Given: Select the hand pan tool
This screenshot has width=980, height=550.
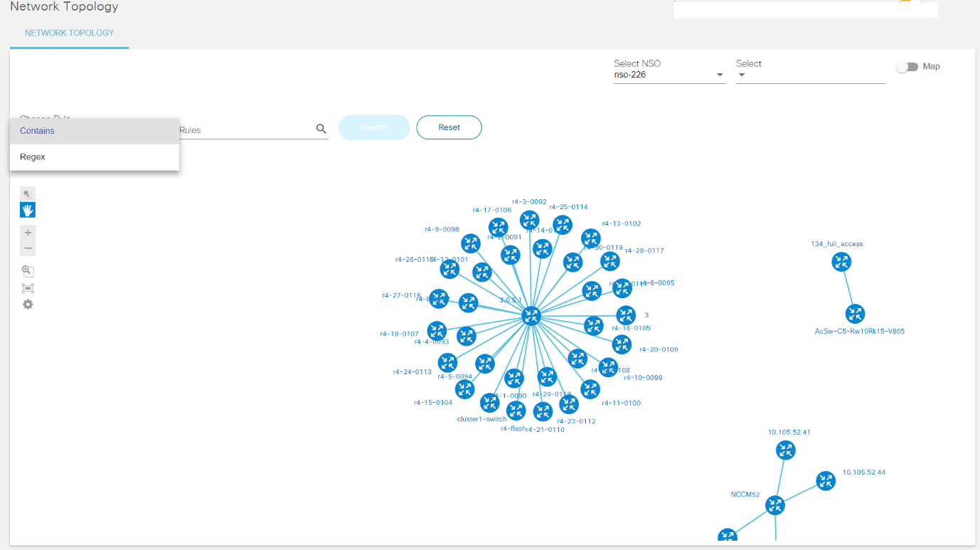Looking at the screenshot, I should tap(28, 210).
